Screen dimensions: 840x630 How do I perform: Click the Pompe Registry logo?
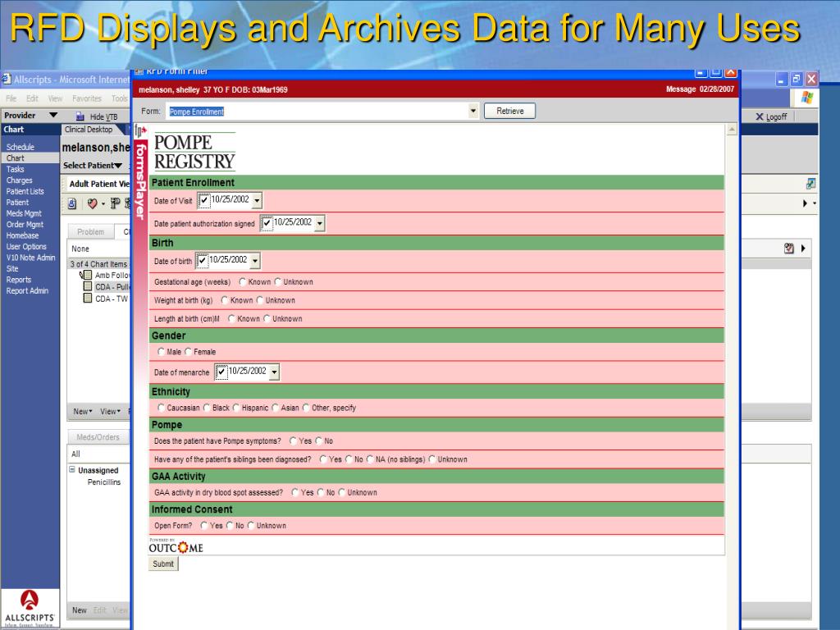pyautogui.click(x=195, y=152)
